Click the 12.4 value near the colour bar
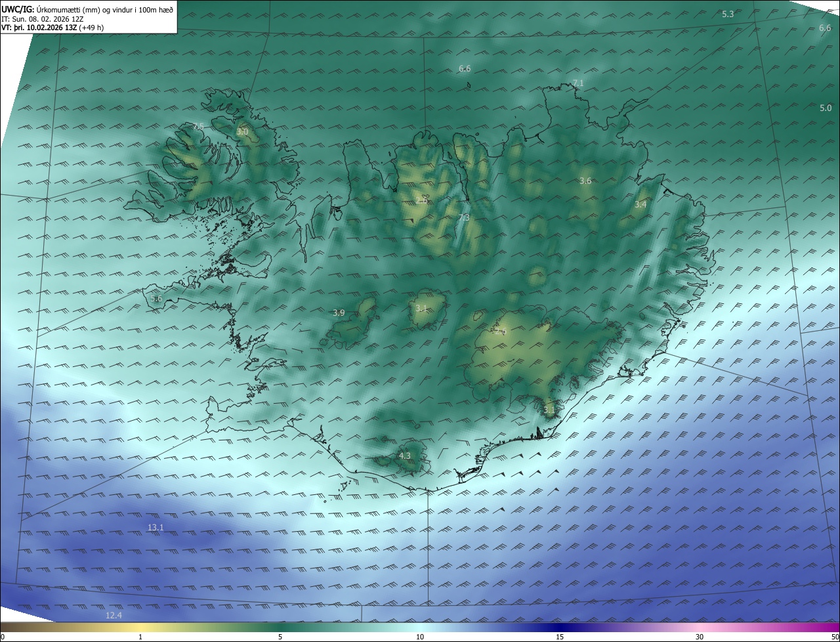 pos(114,615)
